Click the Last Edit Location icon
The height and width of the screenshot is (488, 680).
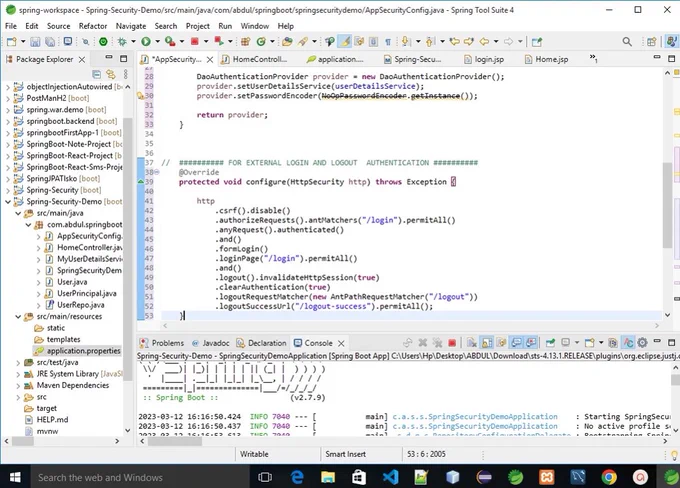click(x=454, y=42)
